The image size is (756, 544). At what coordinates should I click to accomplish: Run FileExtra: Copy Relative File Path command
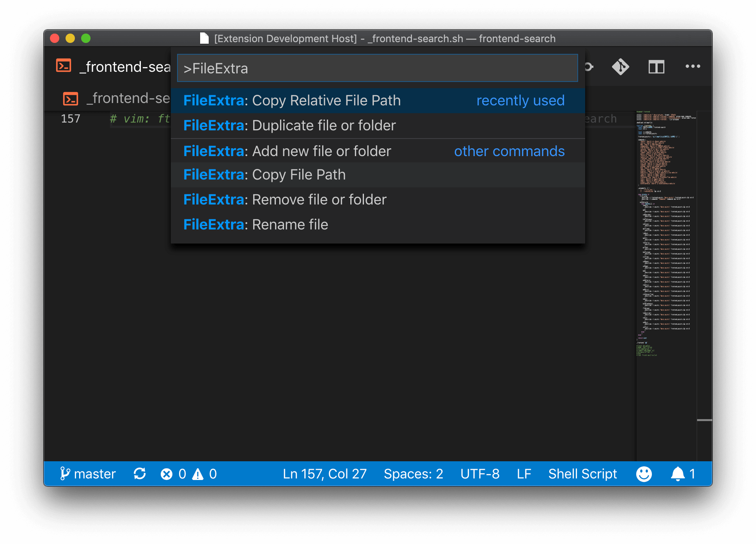292,101
